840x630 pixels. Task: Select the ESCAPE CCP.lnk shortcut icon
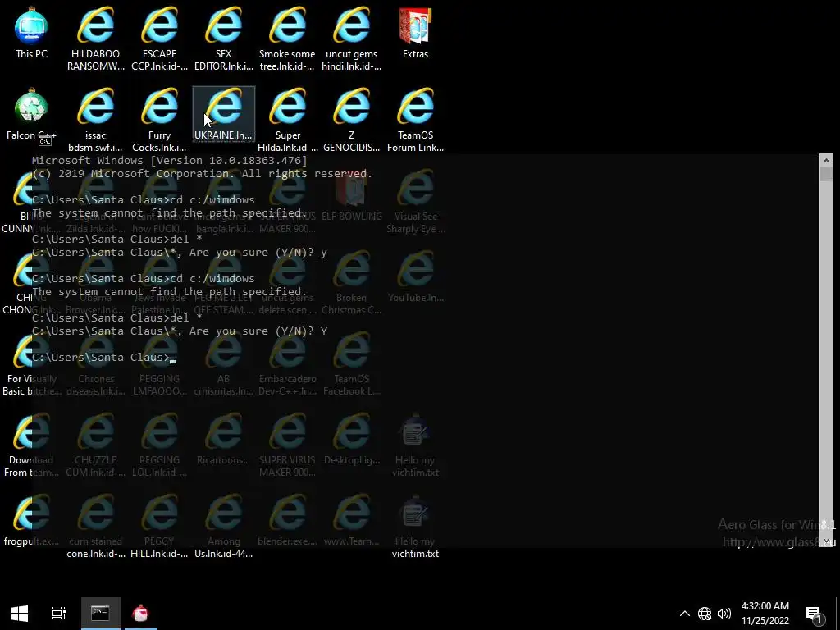click(159, 39)
